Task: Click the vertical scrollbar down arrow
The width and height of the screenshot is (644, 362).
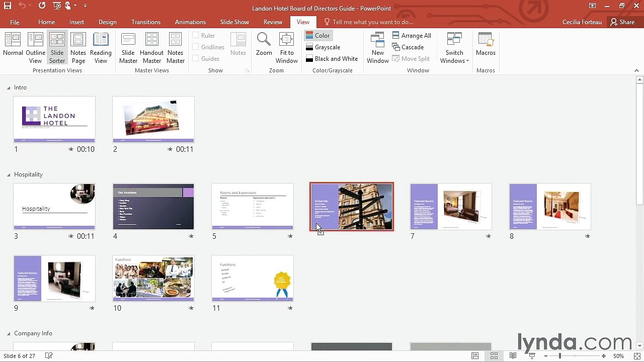Action: tap(639, 346)
